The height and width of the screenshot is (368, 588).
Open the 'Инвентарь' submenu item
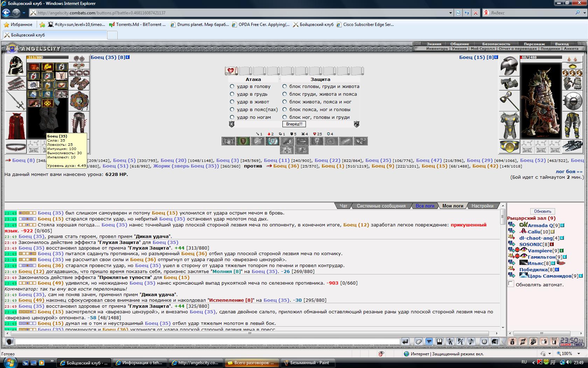pos(437,49)
